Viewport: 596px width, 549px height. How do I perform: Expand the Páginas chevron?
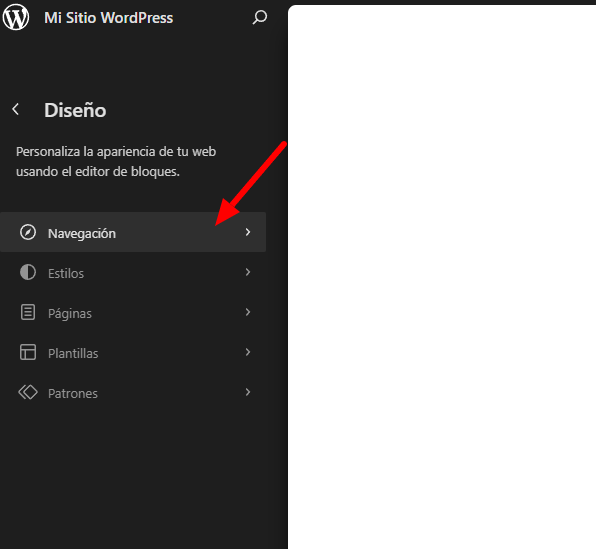coord(248,312)
